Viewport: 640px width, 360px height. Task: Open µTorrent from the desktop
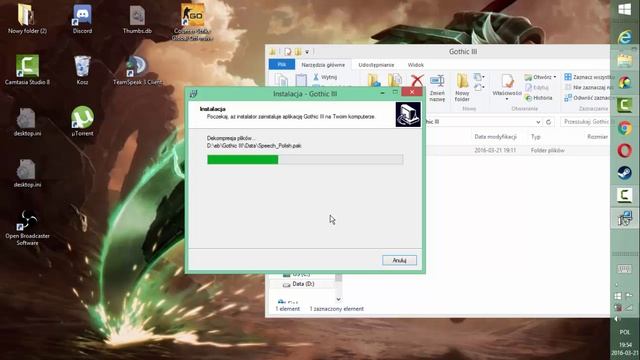click(x=82, y=121)
